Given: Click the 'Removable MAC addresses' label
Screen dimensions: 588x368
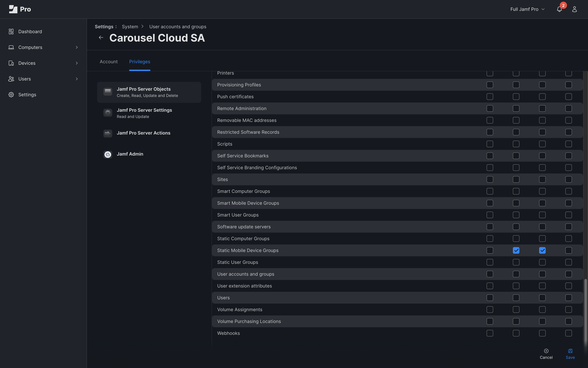Looking at the screenshot, I should coord(247,120).
